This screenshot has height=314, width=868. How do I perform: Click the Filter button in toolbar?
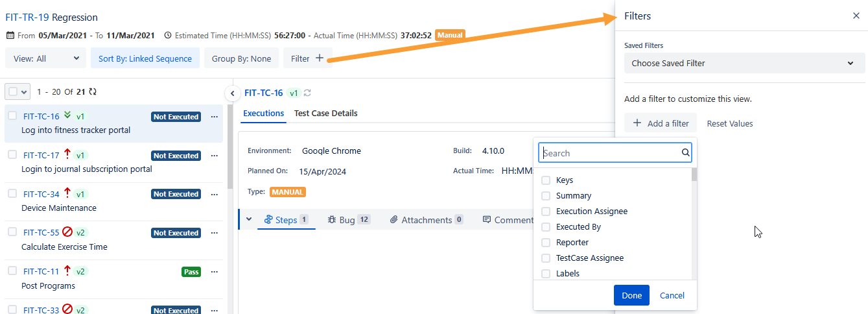(307, 58)
